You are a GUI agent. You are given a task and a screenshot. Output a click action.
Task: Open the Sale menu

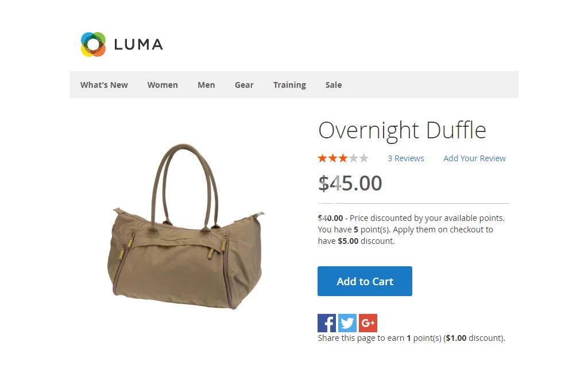pos(334,85)
